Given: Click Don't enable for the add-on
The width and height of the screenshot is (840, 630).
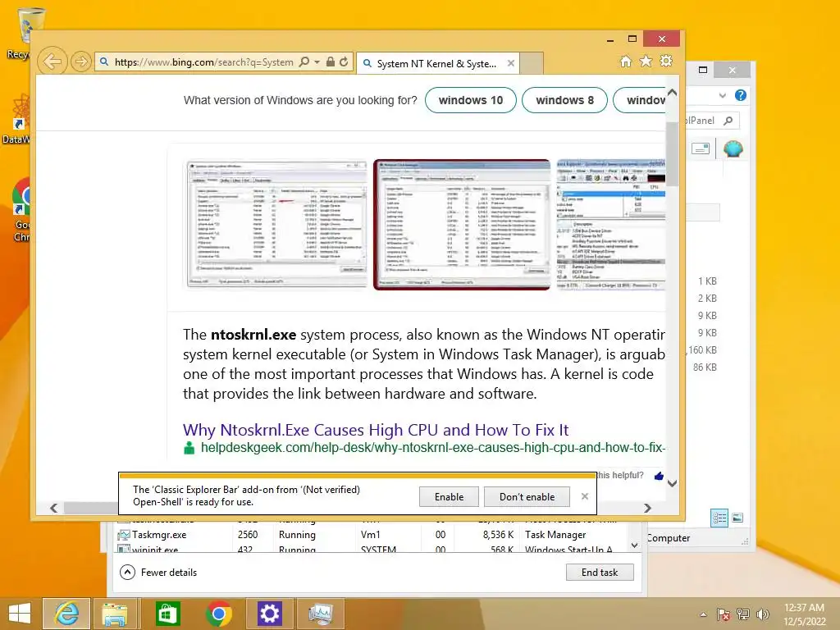Looking at the screenshot, I should [527, 496].
